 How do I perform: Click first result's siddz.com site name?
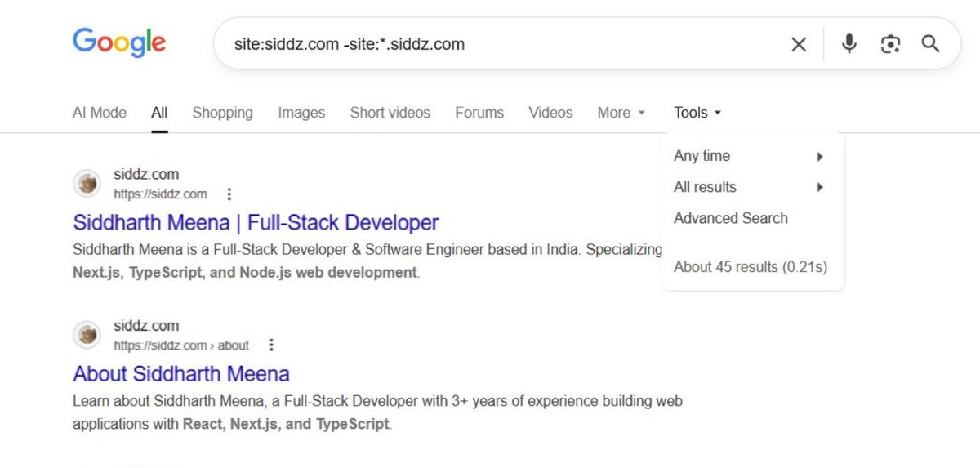coord(146,174)
